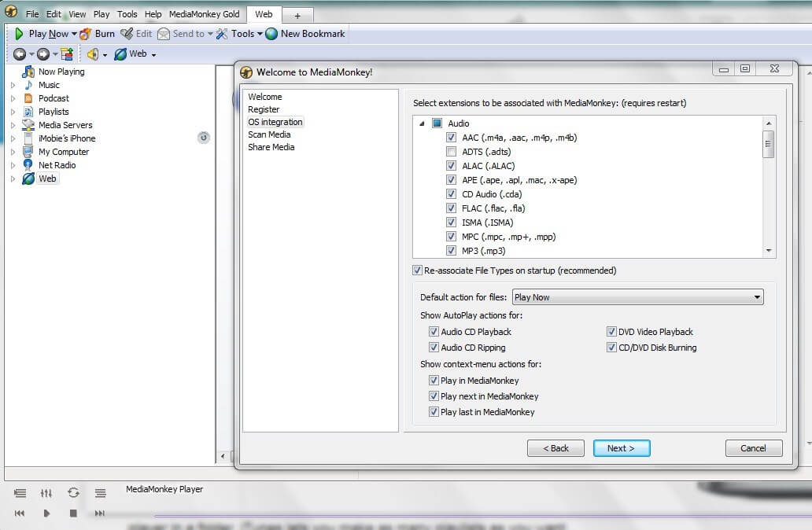This screenshot has width=812, height=530.
Task: Click the Edit pencil icon in toolbar
Action: (127, 34)
